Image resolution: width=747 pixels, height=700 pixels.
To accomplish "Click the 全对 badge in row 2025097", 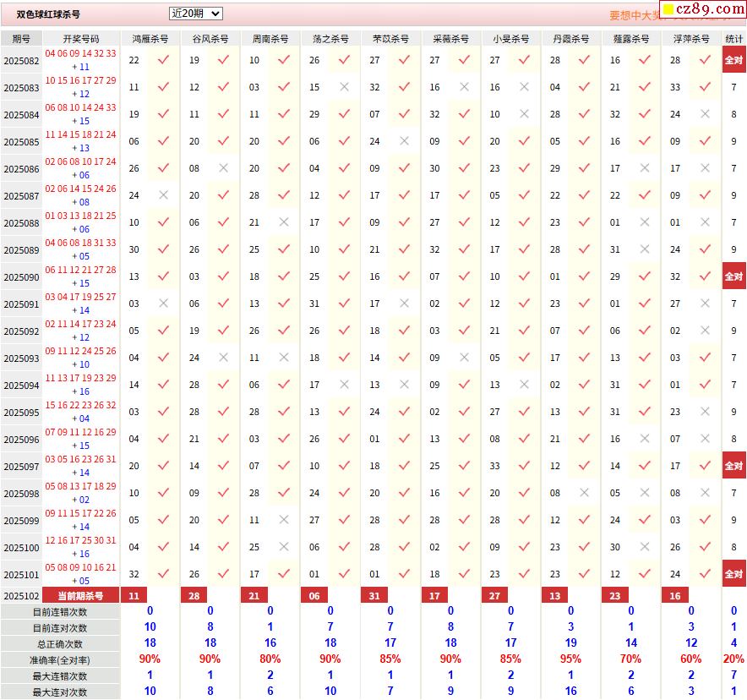I will coord(734,466).
